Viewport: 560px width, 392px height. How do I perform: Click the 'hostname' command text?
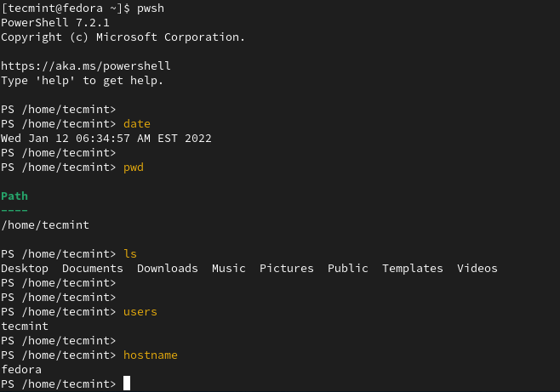pyautogui.click(x=151, y=355)
